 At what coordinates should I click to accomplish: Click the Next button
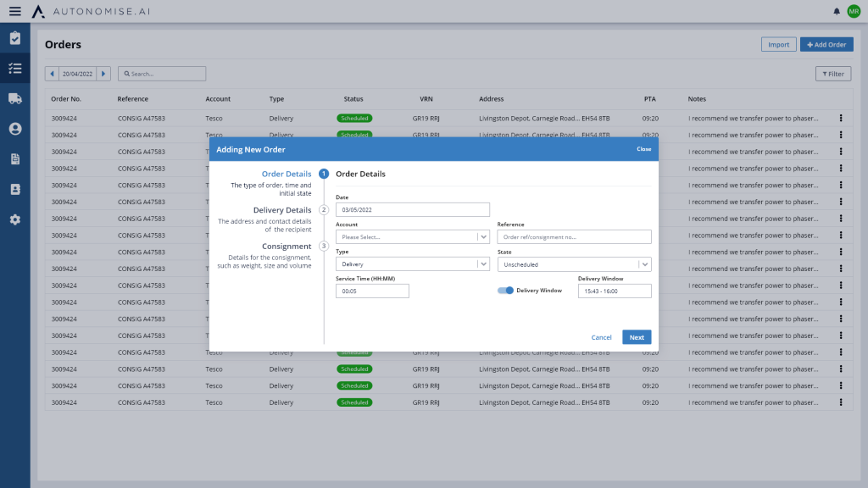tap(637, 337)
